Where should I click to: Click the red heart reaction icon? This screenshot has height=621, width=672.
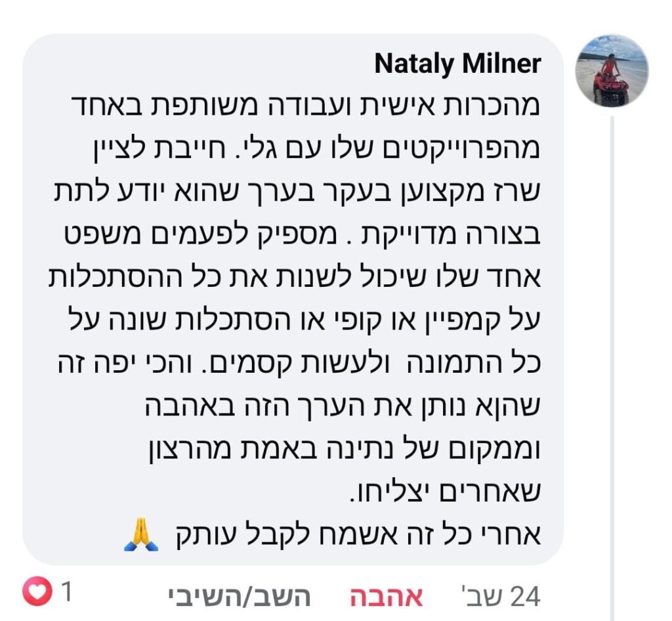(x=36, y=592)
